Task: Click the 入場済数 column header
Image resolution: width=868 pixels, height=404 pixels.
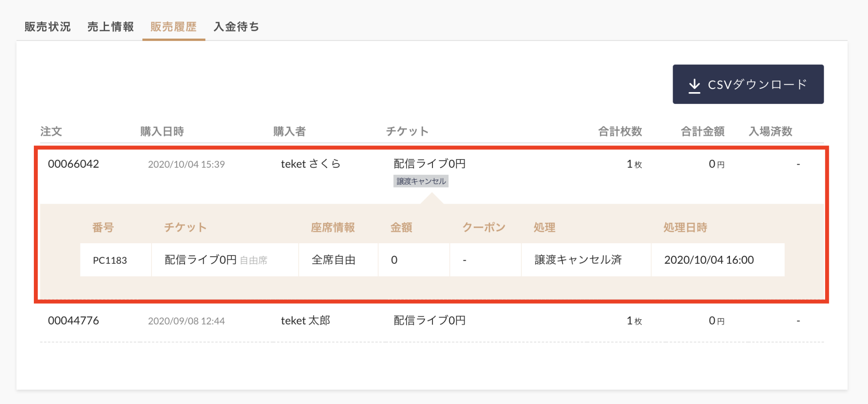Action: pos(771,132)
